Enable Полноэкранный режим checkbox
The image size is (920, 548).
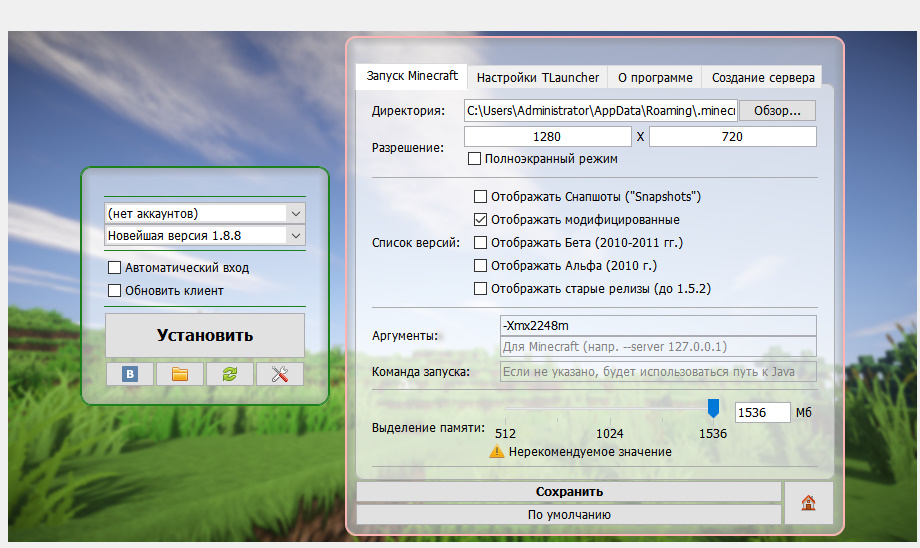point(475,158)
